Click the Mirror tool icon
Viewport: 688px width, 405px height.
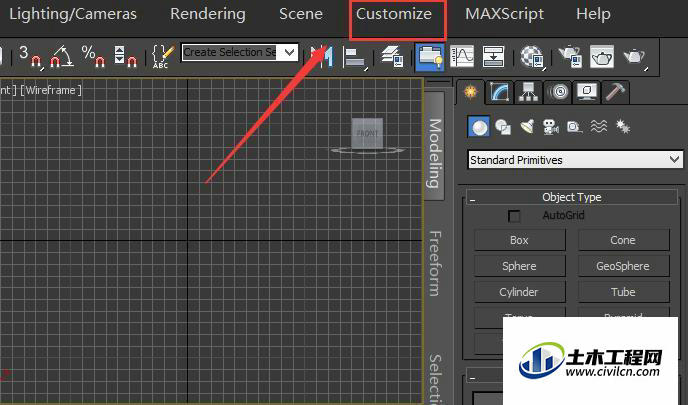(322, 56)
